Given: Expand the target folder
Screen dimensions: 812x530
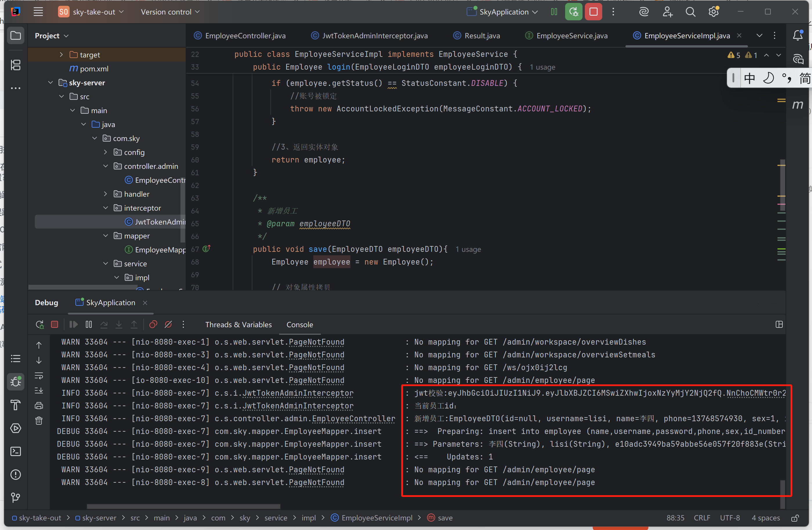Looking at the screenshot, I should tap(61, 55).
